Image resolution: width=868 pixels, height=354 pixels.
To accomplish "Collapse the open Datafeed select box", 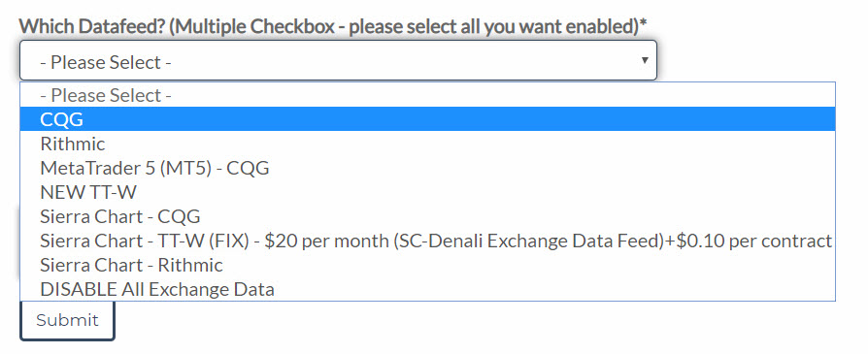I will point(338,60).
